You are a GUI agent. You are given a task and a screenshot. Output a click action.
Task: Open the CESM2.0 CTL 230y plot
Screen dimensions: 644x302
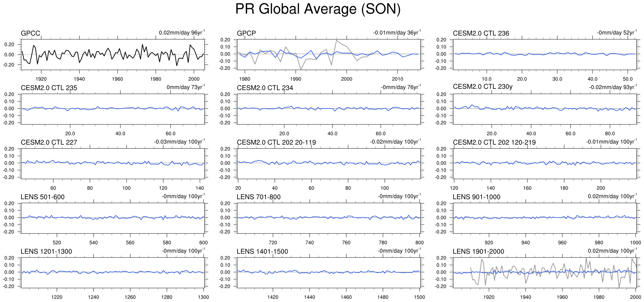(x=545, y=108)
